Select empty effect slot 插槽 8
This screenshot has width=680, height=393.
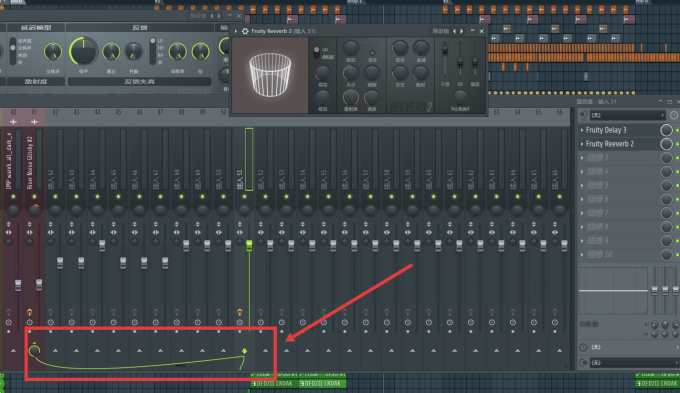coord(598,227)
